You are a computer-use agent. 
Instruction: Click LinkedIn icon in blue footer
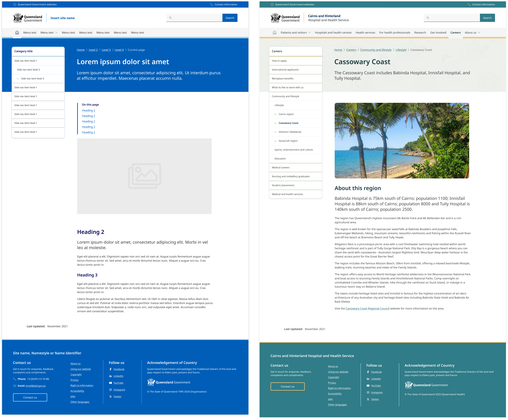[x=111, y=376]
